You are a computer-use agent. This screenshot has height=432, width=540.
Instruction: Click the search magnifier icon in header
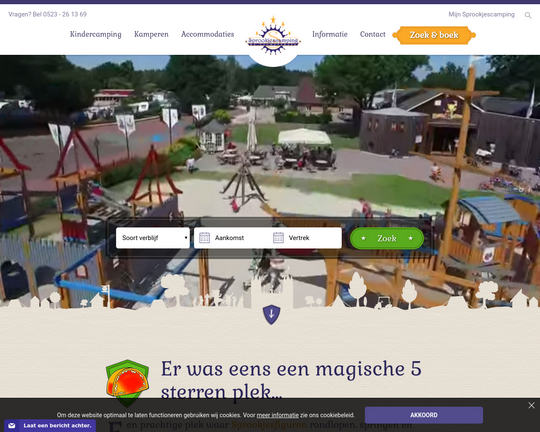(x=528, y=15)
